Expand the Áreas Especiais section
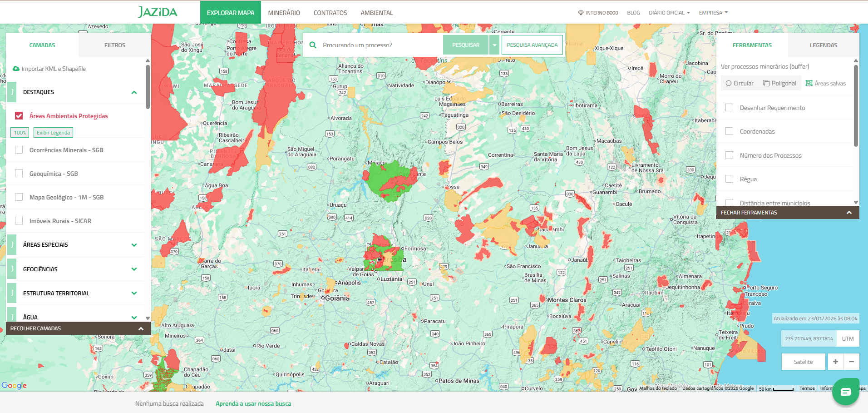The height and width of the screenshot is (413, 868). coord(134,245)
